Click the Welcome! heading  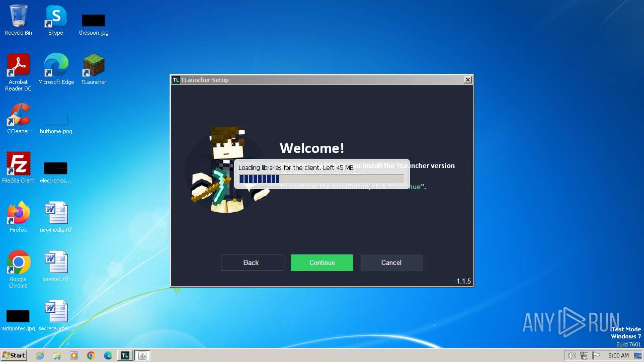pos(312,148)
